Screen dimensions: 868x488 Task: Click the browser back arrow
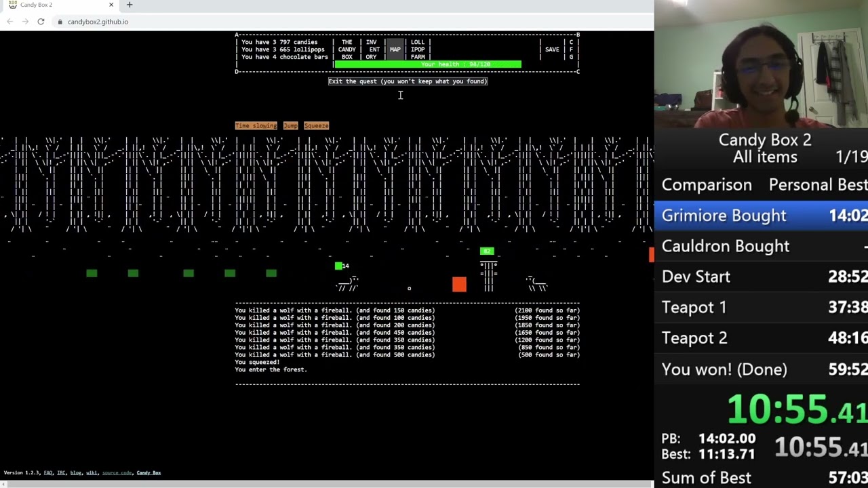click(x=9, y=22)
